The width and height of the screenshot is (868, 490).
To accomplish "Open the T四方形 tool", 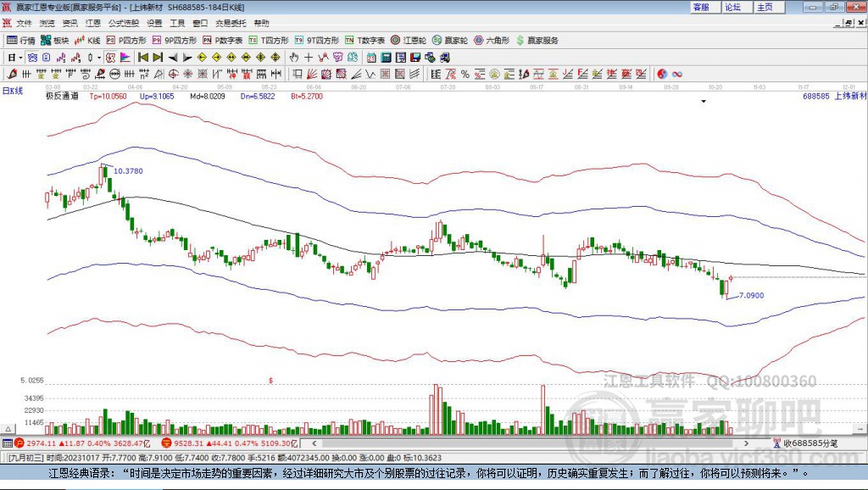I will (269, 41).
